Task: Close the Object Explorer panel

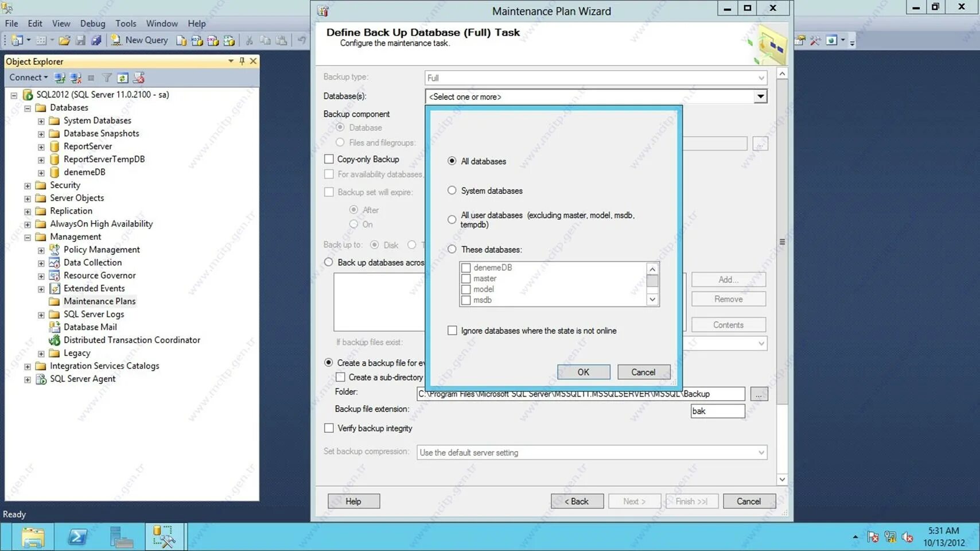Action: (x=253, y=61)
